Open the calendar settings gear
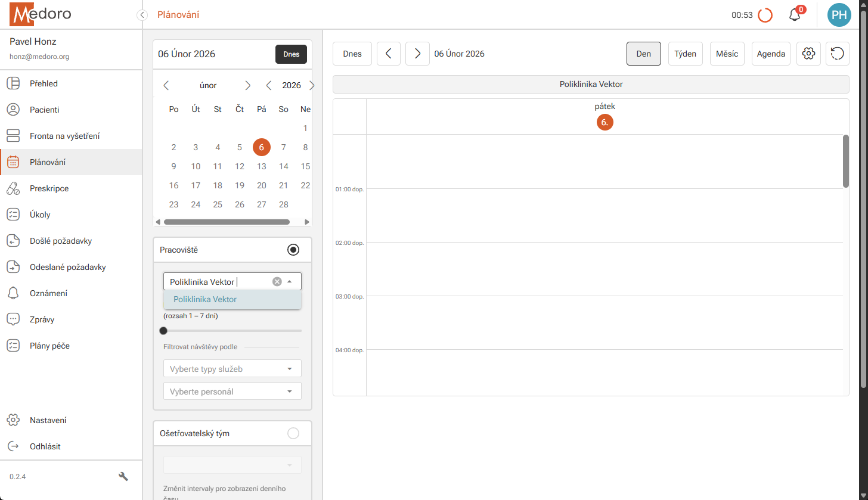Screen dimensions: 868x500 (808, 53)
